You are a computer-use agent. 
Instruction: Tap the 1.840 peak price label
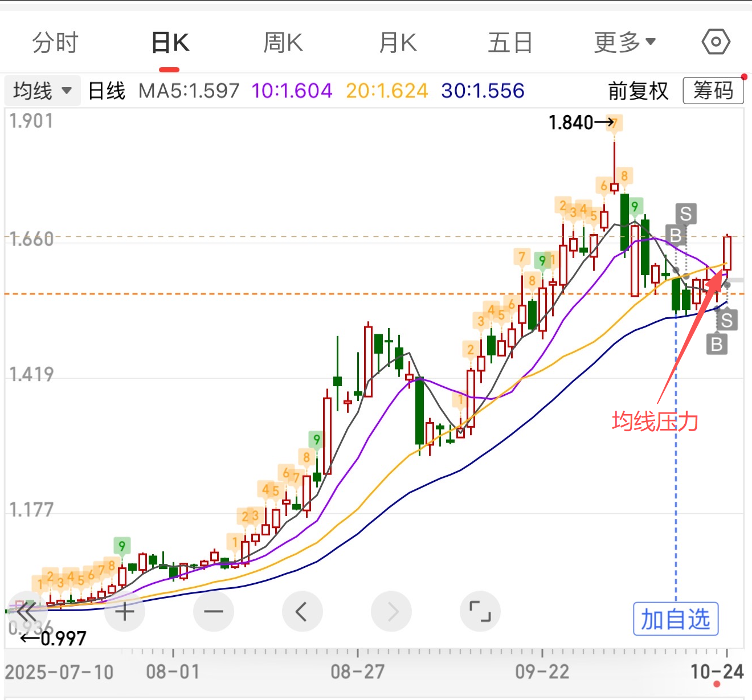click(x=571, y=122)
